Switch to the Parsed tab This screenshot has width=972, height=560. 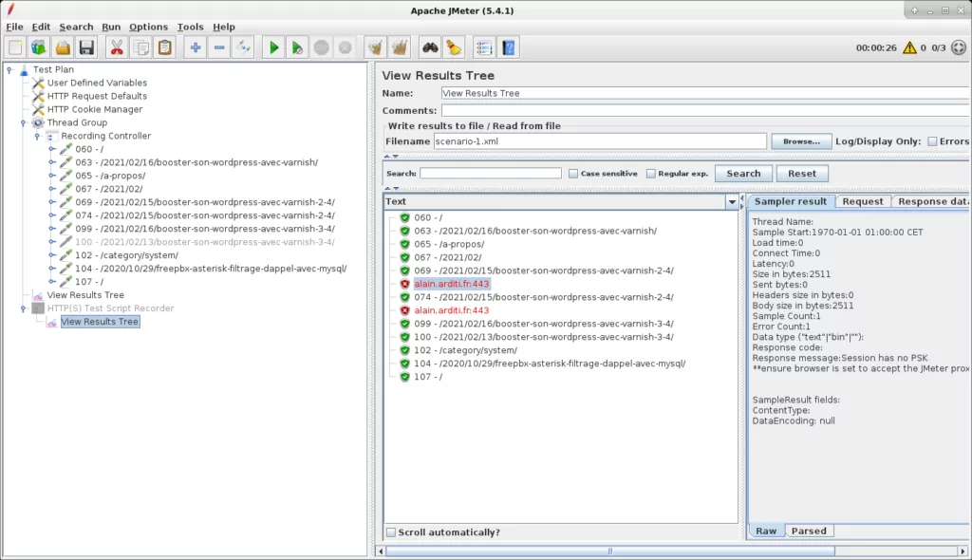tap(809, 531)
